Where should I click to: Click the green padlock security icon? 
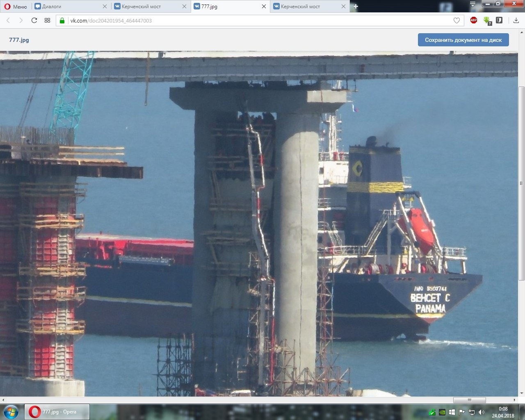tap(62, 21)
